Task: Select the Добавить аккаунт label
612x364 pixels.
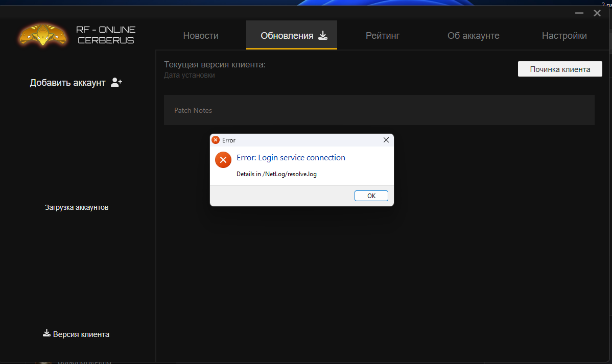Action: point(67,83)
